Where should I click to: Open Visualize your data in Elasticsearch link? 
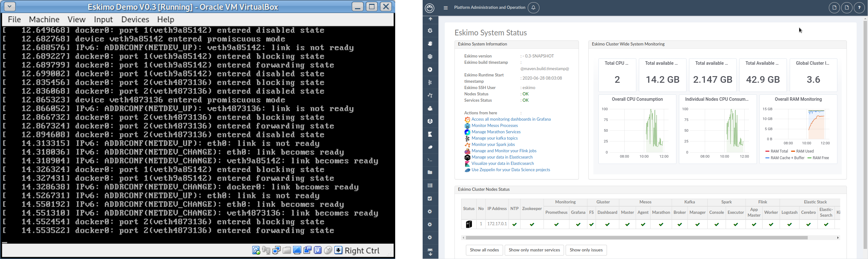click(x=502, y=164)
